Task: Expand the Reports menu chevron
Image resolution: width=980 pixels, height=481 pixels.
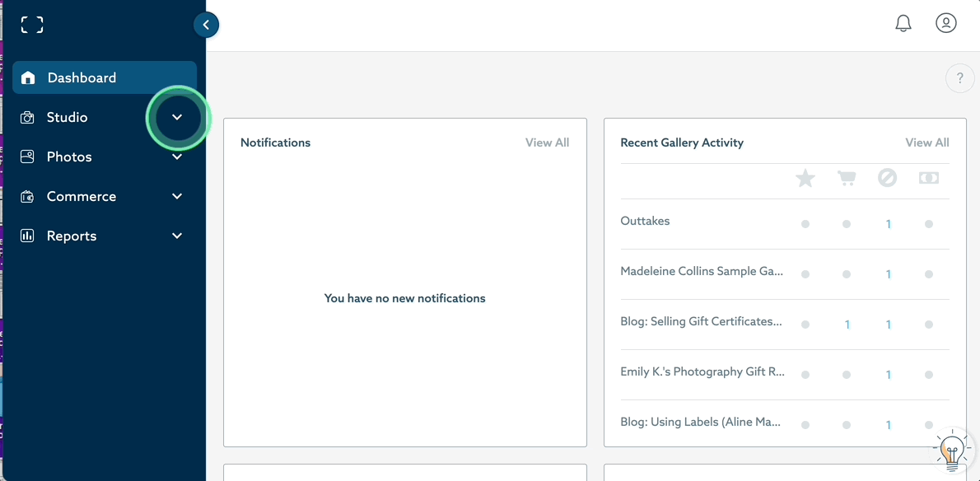Action: [177, 236]
